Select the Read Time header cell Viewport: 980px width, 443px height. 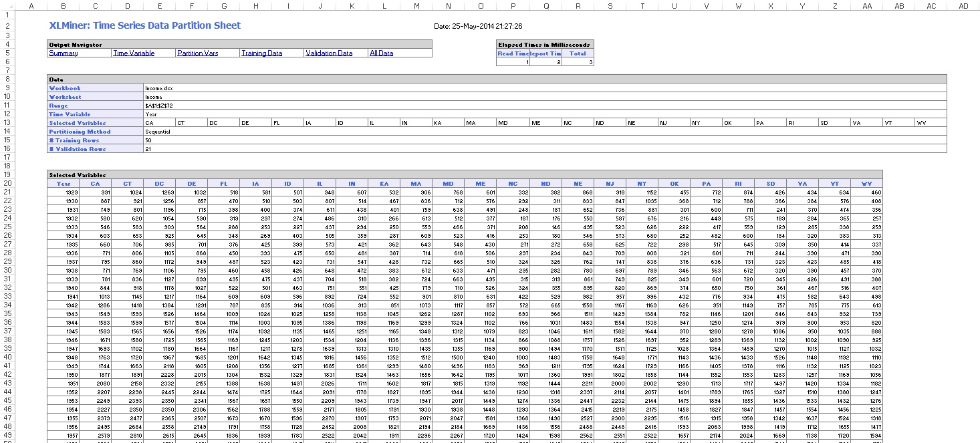[513, 53]
